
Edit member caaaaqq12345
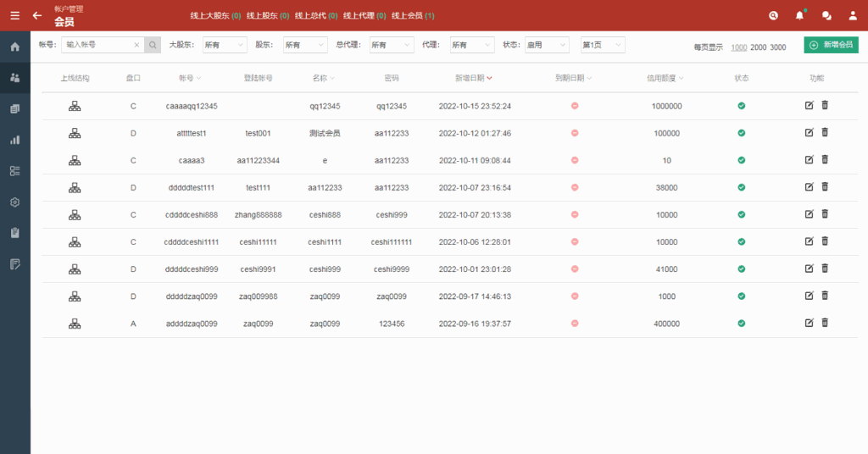click(810, 105)
